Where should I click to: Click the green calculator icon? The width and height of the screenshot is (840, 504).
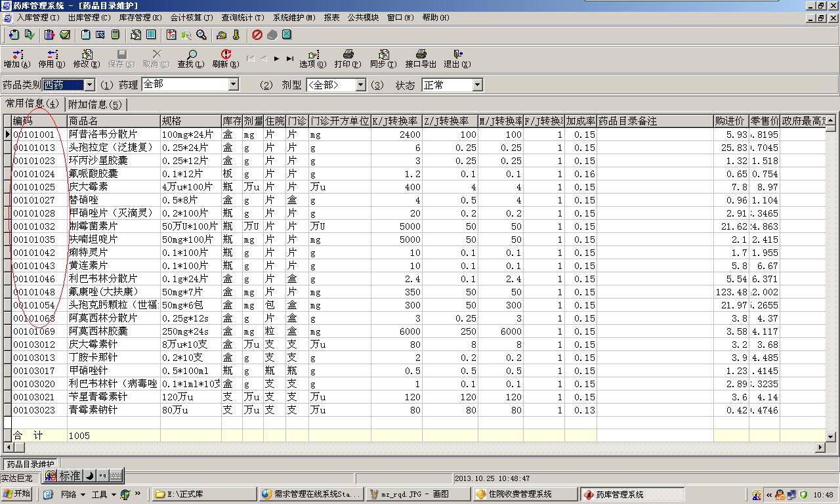(116, 35)
